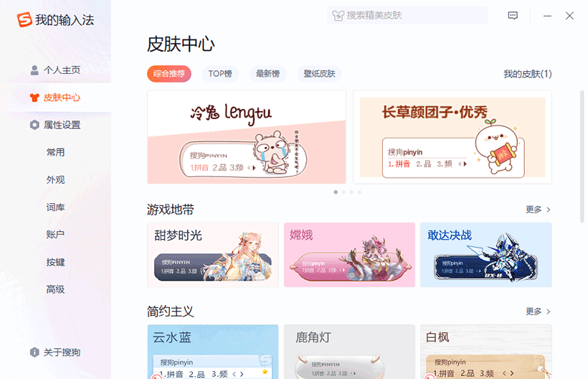Select the 最新榜 tab button

[267, 73]
